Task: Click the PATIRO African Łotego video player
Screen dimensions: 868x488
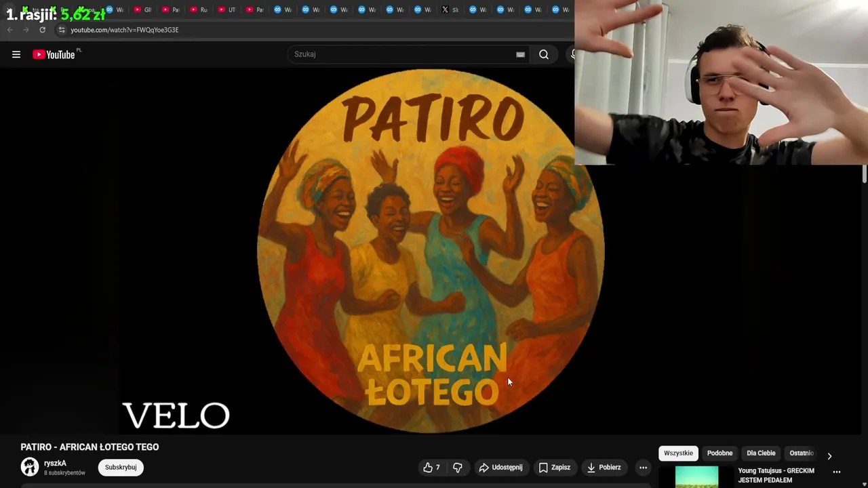Action: coord(431,251)
